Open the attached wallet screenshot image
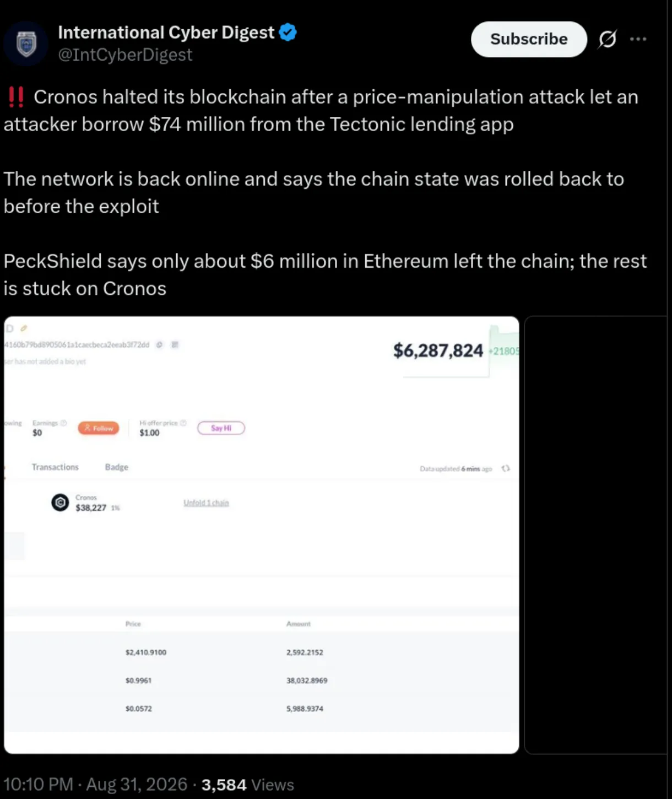The height and width of the screenshot is (799, 672). tap(262, 535)
